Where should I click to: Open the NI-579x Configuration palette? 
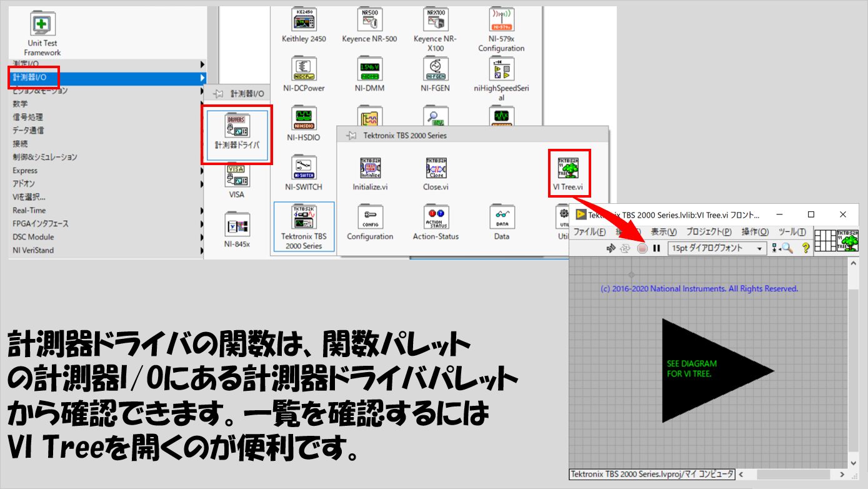tap(501, 30)
